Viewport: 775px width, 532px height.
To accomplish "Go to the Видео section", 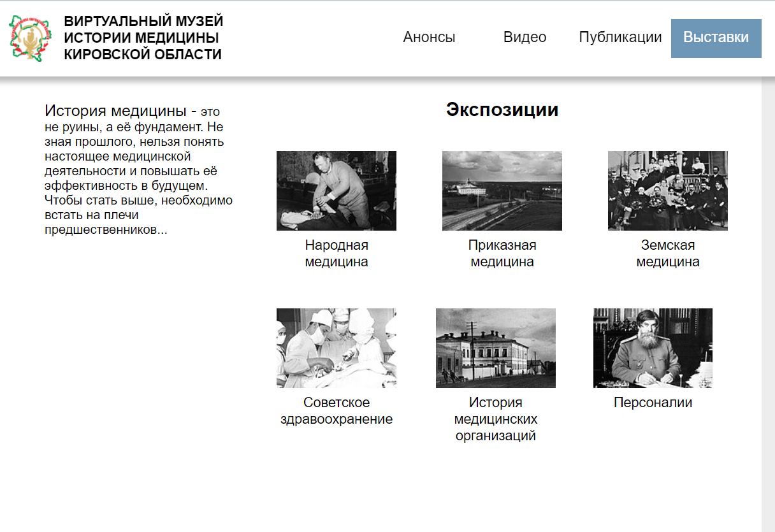I will 525,37.
